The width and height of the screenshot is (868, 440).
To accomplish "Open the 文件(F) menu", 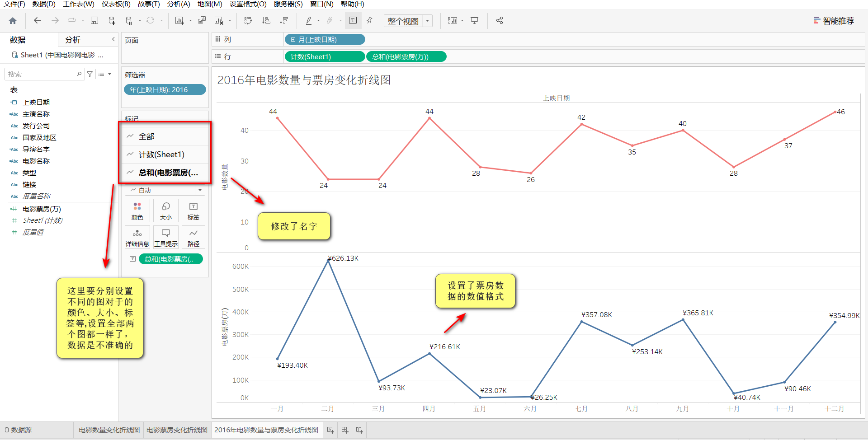I will pyautogui.click(x=14, y=4).
